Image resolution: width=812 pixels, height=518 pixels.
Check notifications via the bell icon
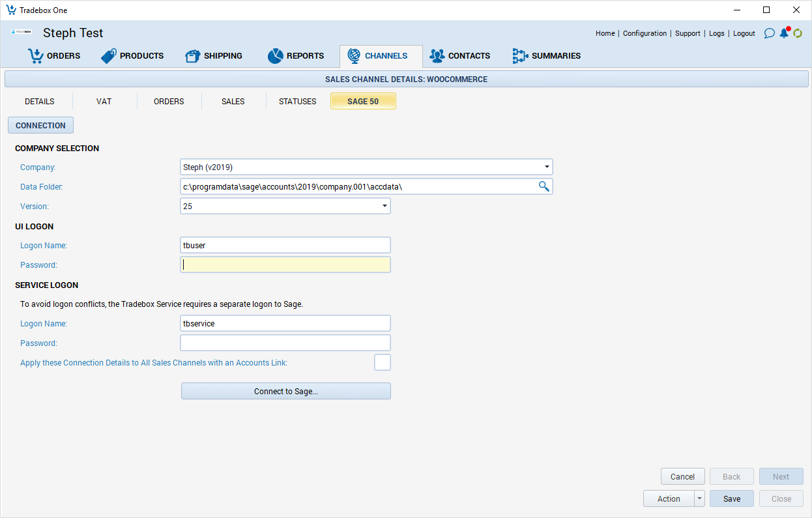(x=784, y=33)
